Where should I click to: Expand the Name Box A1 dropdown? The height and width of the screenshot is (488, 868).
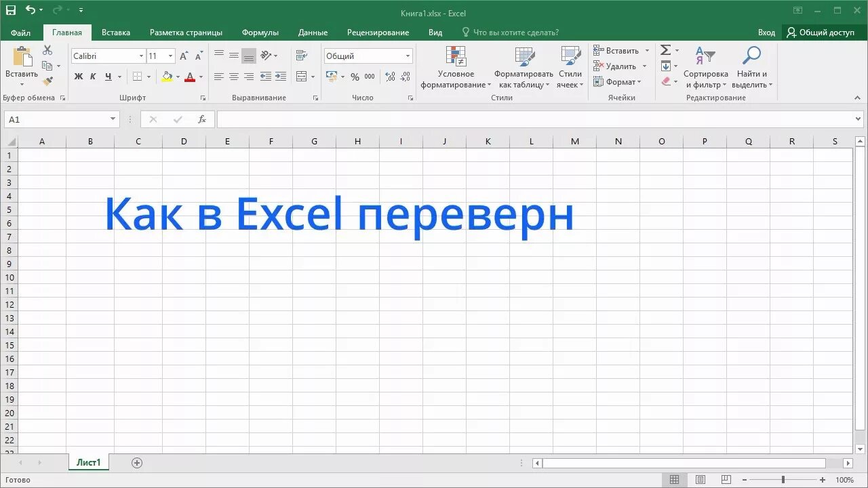(113, 119)
